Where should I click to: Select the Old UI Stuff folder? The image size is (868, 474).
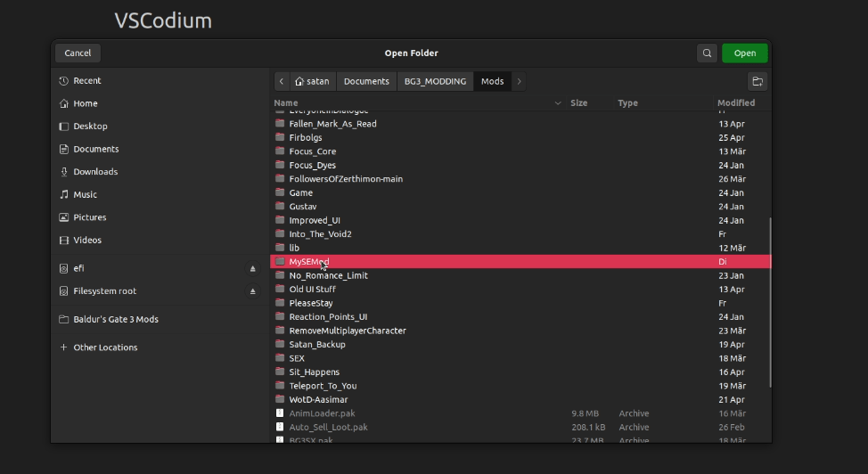520,290
